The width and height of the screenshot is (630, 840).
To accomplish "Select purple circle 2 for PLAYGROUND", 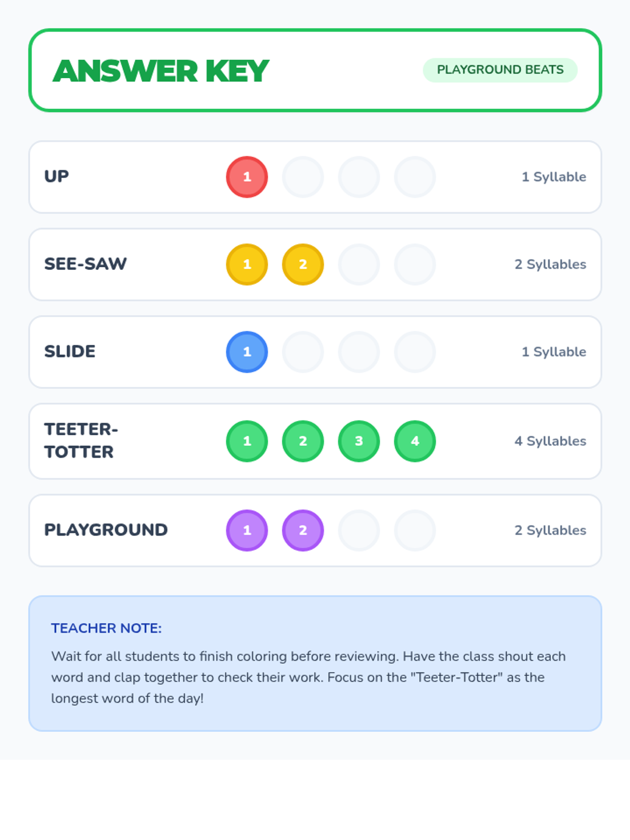I will (303, 530).
